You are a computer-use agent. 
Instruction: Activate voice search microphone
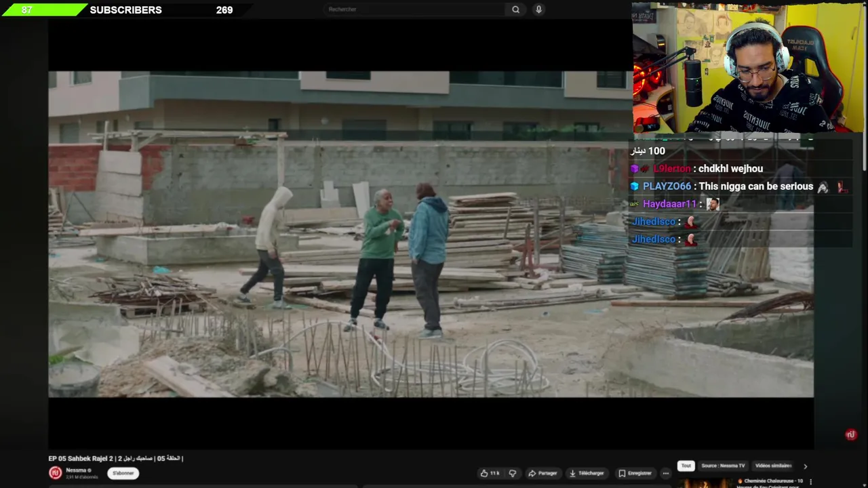click(x=538, y=9)
